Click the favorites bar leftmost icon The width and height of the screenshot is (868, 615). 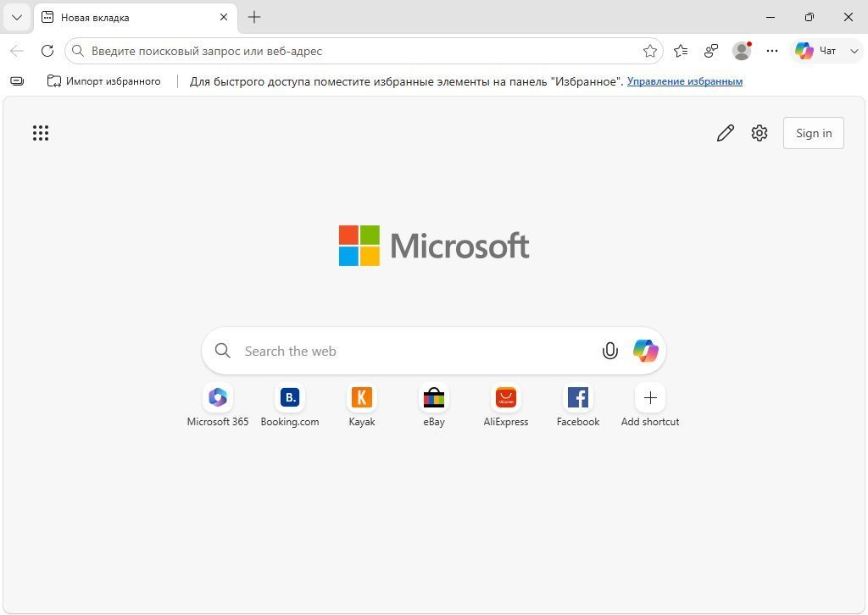pos(17,81)
